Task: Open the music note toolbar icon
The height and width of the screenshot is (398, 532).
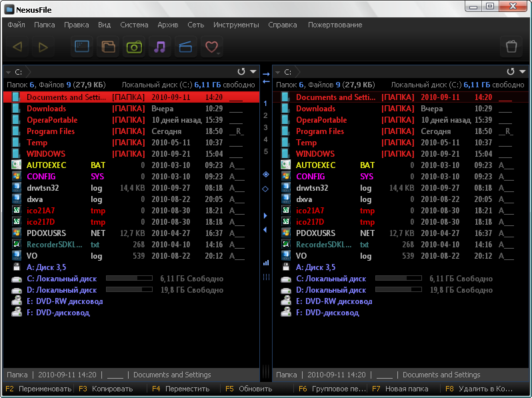Action: 160,47
